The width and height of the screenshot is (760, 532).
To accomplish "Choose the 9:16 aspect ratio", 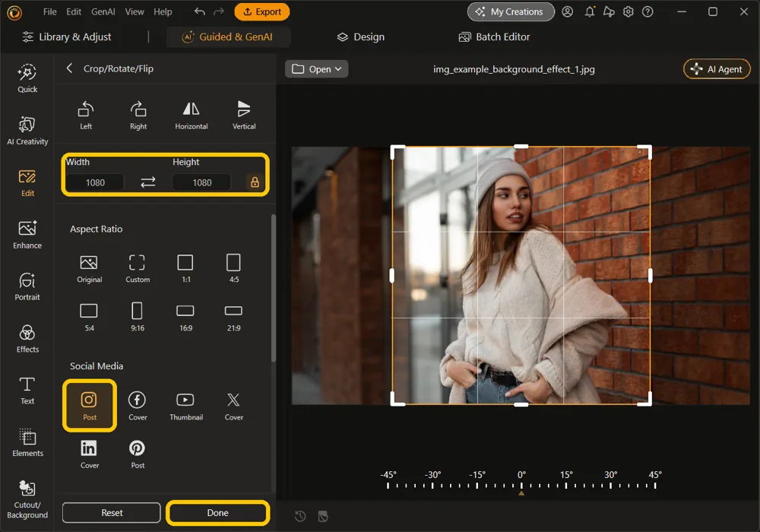I will click(137, 318).
